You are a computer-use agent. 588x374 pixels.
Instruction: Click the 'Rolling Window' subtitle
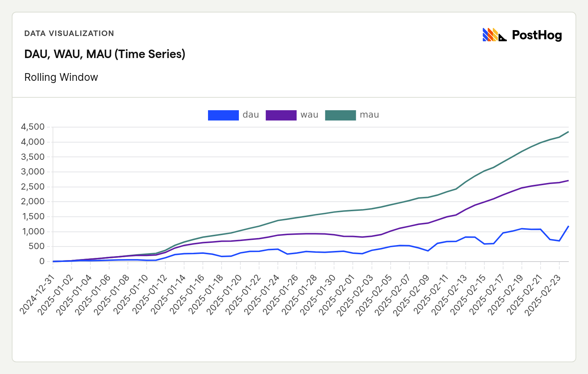click(61, 77)
